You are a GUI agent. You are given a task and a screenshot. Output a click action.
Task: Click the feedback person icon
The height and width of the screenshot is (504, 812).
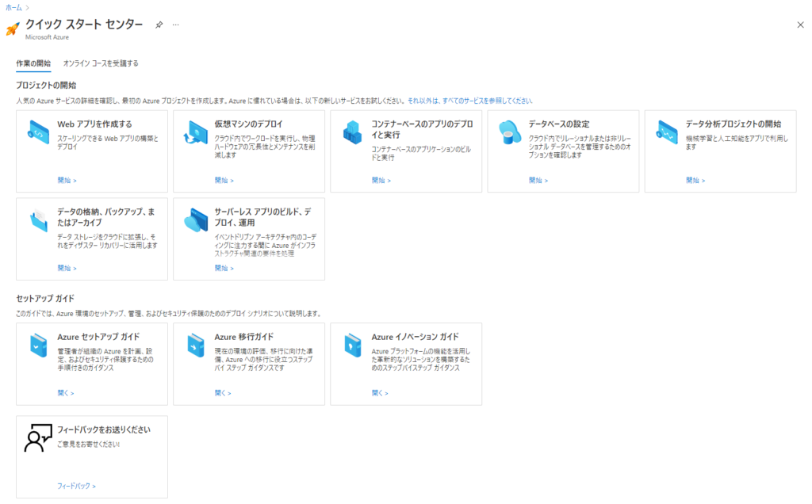[38, 437]
